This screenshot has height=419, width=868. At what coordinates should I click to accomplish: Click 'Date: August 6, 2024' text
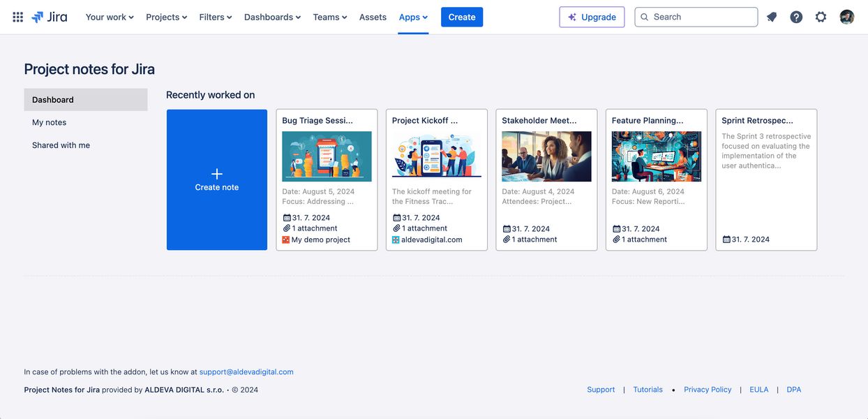(648, 191)
